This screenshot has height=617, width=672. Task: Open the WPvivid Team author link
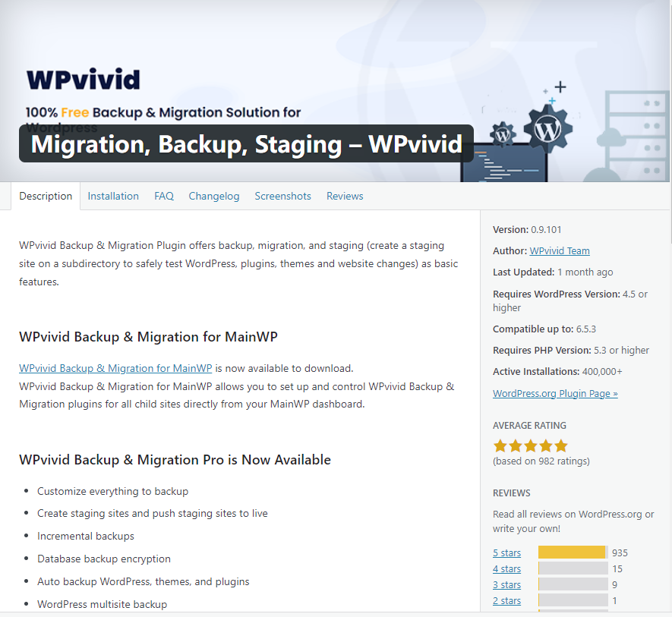[x=559, y=250]
